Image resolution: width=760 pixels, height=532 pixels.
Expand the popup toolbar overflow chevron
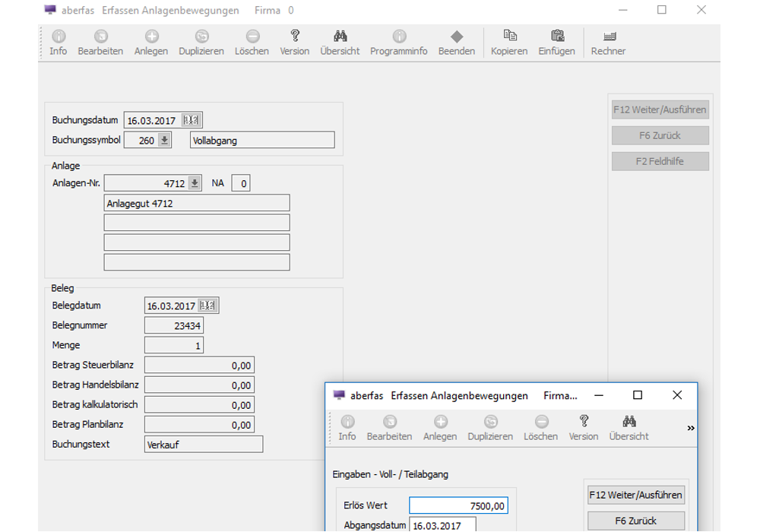(x=690, y=429)
